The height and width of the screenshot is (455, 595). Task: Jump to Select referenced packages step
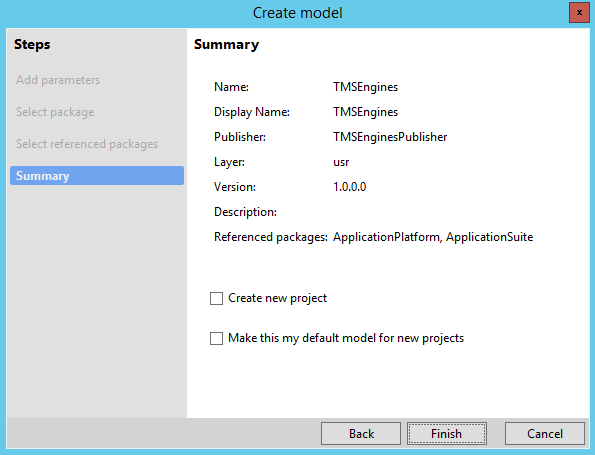pyautogui.click(x=87, y=144)
